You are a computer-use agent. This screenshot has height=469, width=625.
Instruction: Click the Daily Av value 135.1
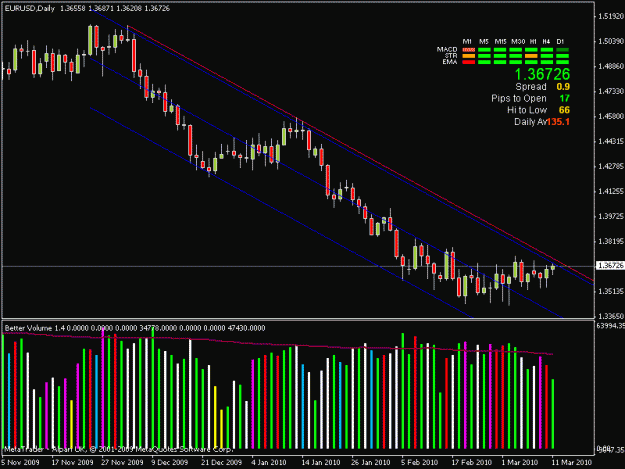[x=558, y=122]
